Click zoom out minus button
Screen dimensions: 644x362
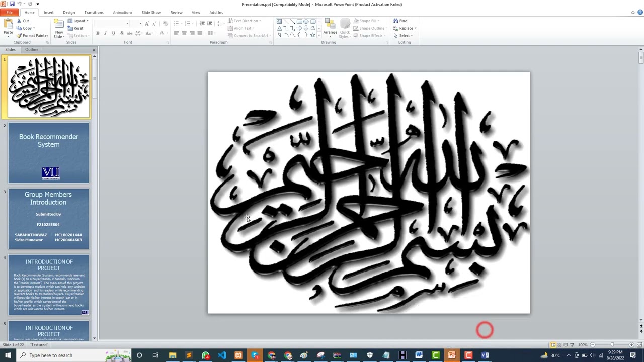click(x=593, y=345)
